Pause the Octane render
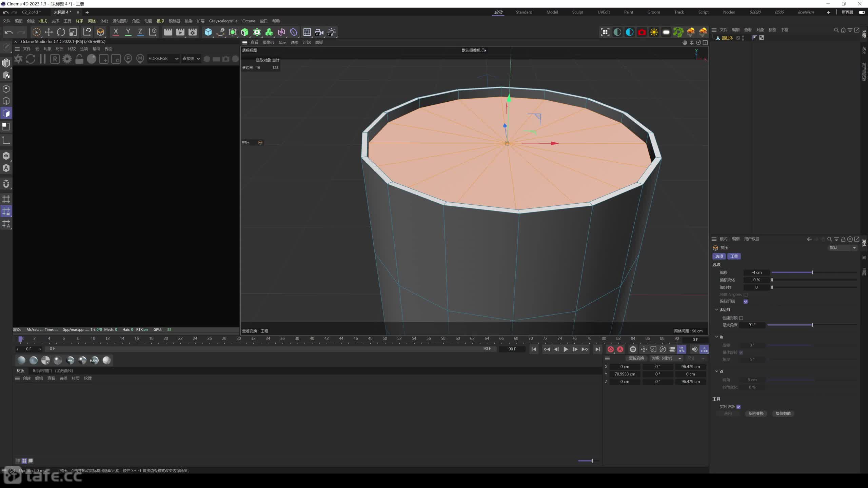Screen dimensions: 868x488 [x=43, y=59]
